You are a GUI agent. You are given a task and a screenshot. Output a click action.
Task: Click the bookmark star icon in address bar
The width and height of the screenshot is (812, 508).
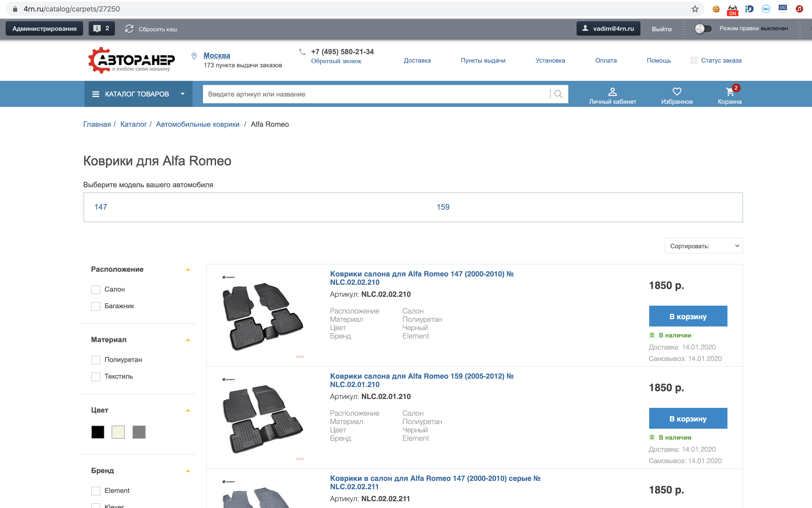[x=695, y=9]
